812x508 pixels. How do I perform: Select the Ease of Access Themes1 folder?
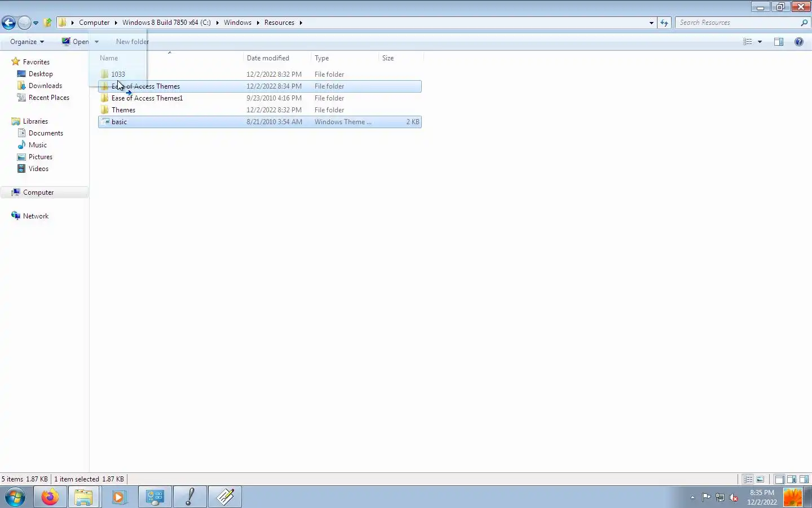(260, 98)
